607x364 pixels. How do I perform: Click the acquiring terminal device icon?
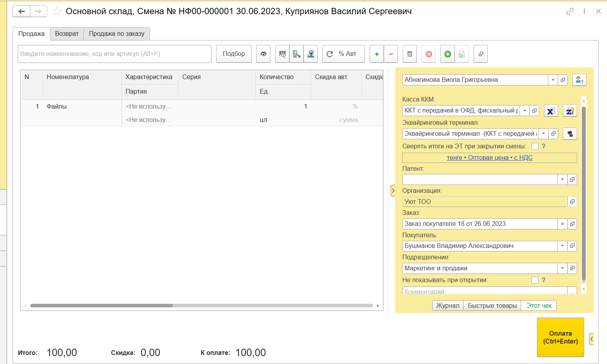coord(570,134)
